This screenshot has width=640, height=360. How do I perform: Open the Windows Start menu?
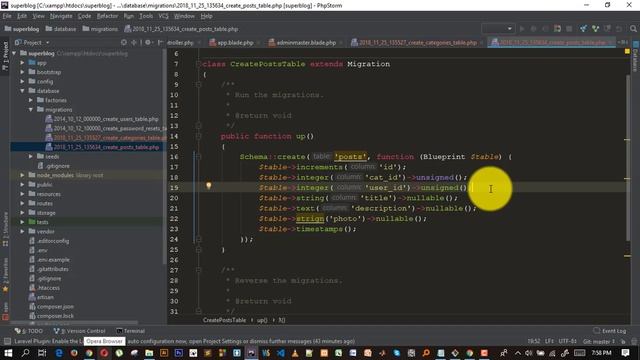[8, 353]
